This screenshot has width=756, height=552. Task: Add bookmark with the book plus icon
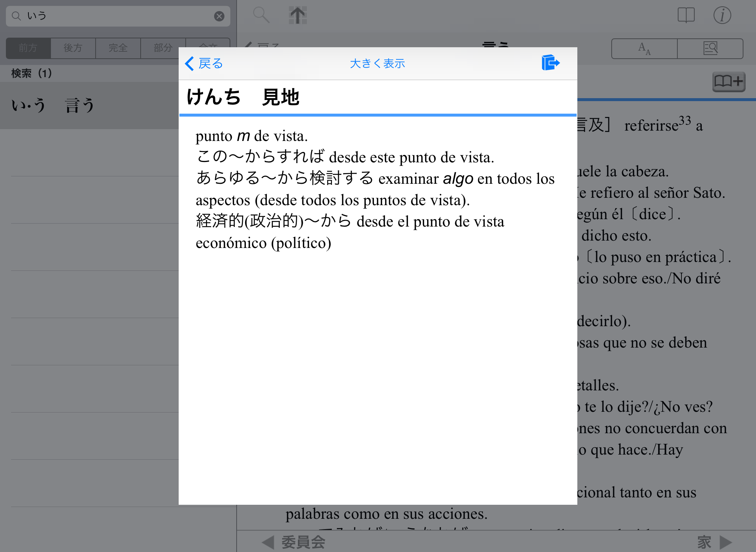pyautogui.click(x=728, y=81)
